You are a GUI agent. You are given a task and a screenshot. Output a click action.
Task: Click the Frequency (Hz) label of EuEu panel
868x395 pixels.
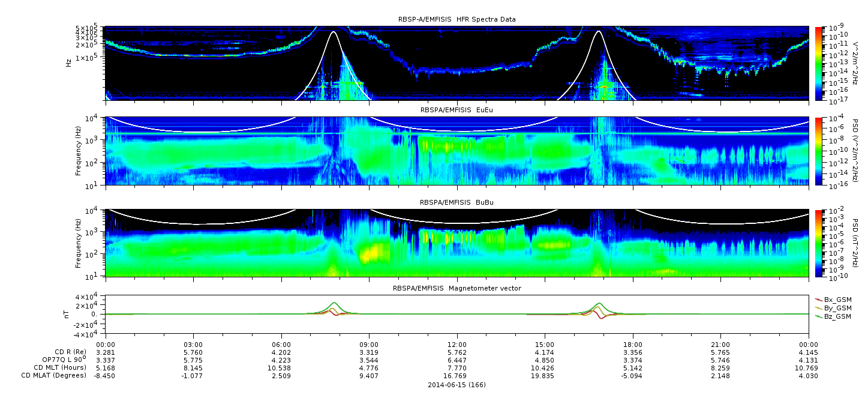pyautogui.click(x=79, y=151)
